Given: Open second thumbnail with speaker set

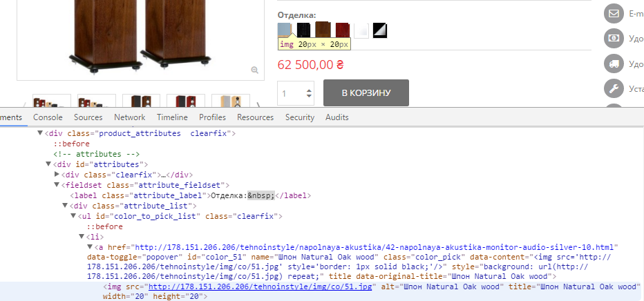Looking at the screenshot, I should point(97,101).
